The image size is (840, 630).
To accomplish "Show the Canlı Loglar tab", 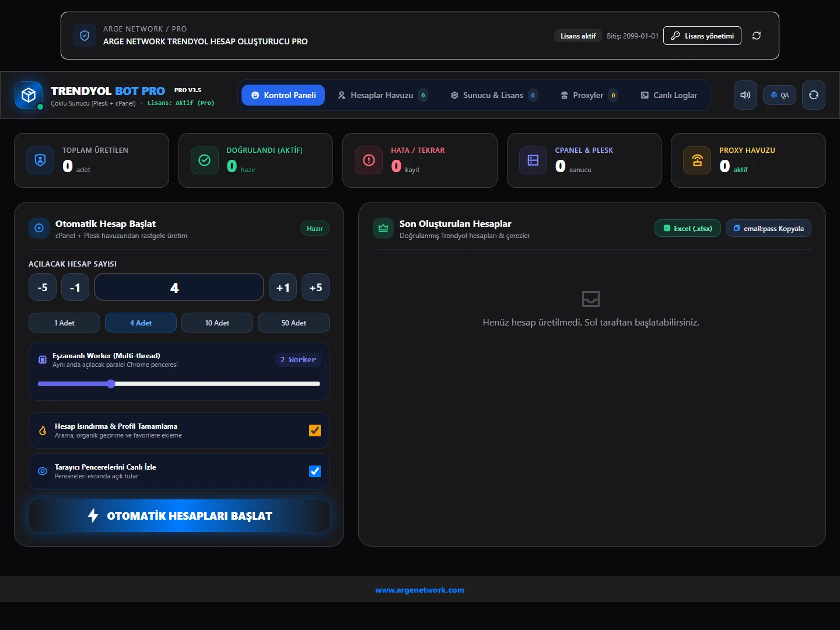I will tap(668, 95).
